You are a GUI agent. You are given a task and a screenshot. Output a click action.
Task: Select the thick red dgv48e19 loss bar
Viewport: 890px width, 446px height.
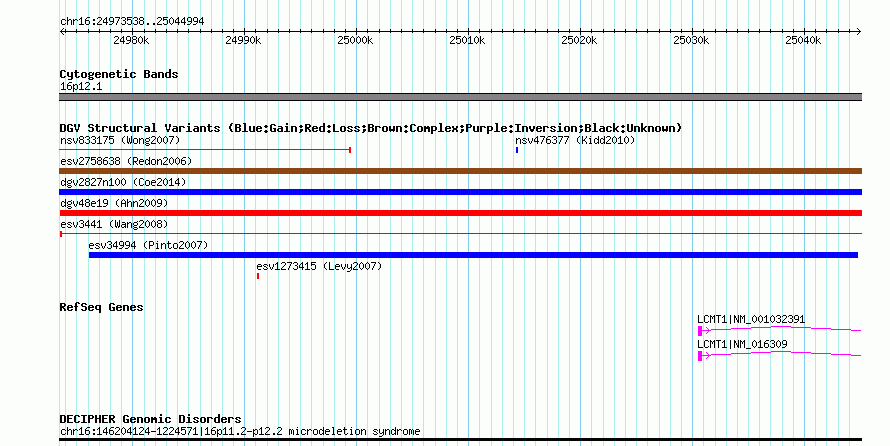460,213
